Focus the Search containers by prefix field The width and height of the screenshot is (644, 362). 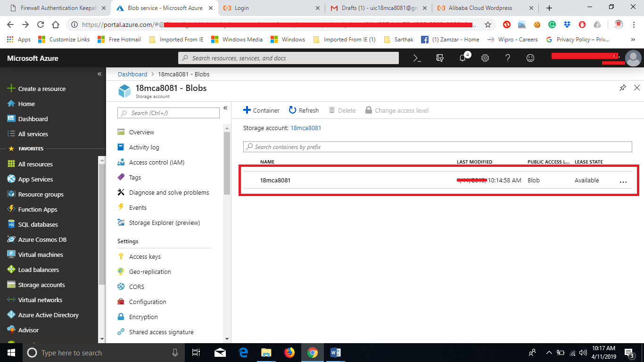[x=438, y=147]
